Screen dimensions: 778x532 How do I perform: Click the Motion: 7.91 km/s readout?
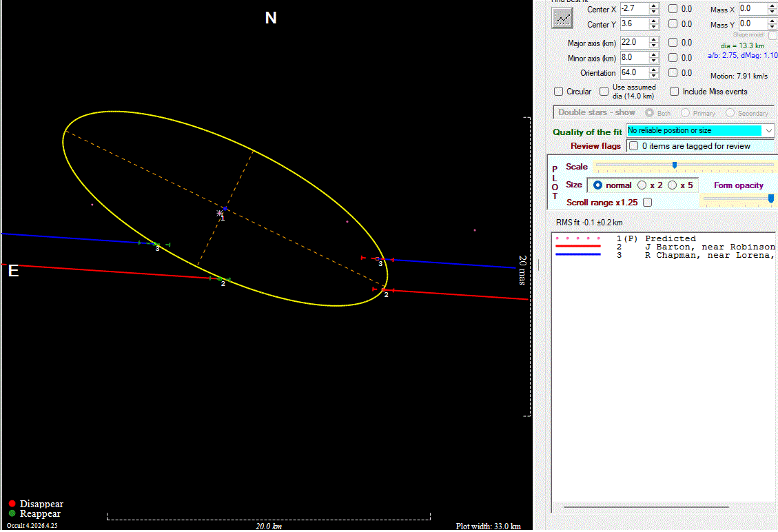tap(739, 76)
